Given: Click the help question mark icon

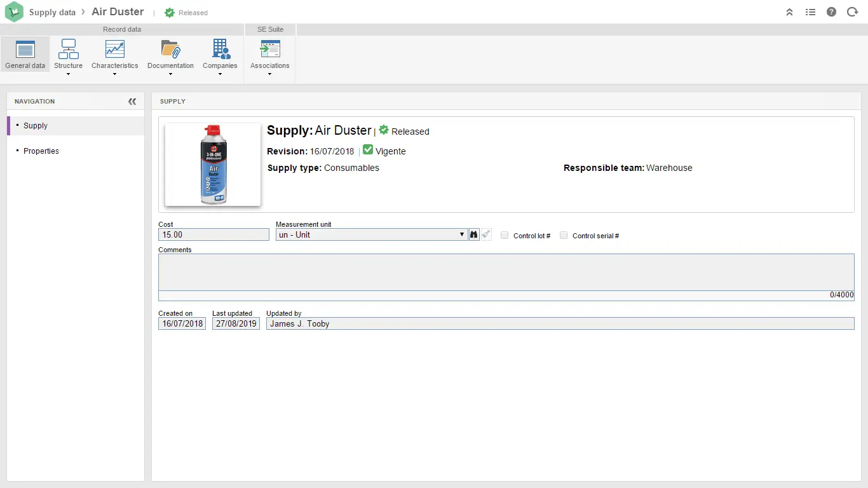Looking at the screenshot, I should click(831, 12).
